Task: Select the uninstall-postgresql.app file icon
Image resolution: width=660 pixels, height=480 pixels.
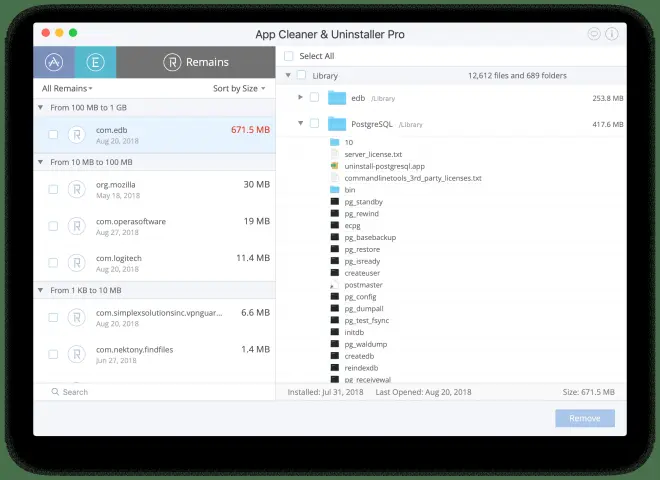Action: (x=335, y=166)
